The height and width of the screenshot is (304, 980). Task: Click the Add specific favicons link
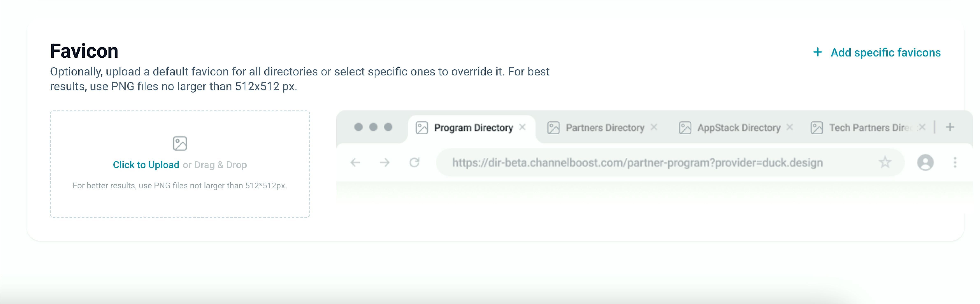pos(885,53)
